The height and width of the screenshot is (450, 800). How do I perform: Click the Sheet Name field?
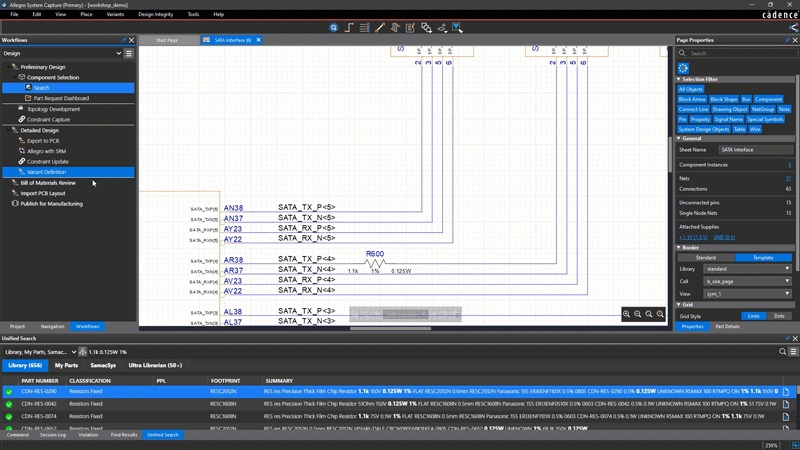pos(756,149)
